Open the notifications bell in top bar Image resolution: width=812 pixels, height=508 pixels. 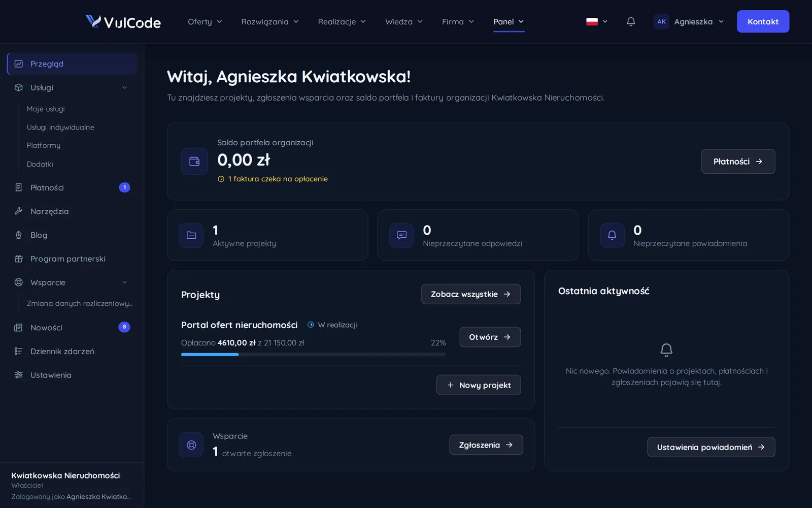pyautogui.click(x=631, y=21)
